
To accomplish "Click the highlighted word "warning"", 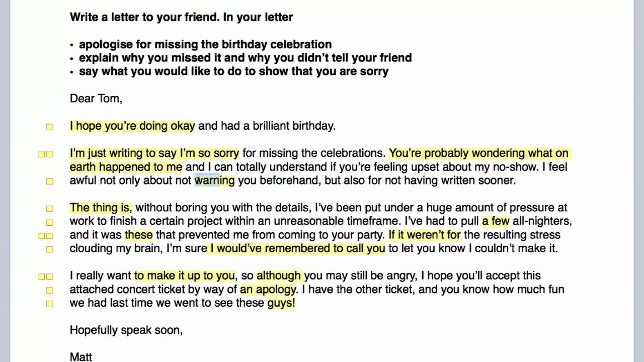I will pos(214,180).
